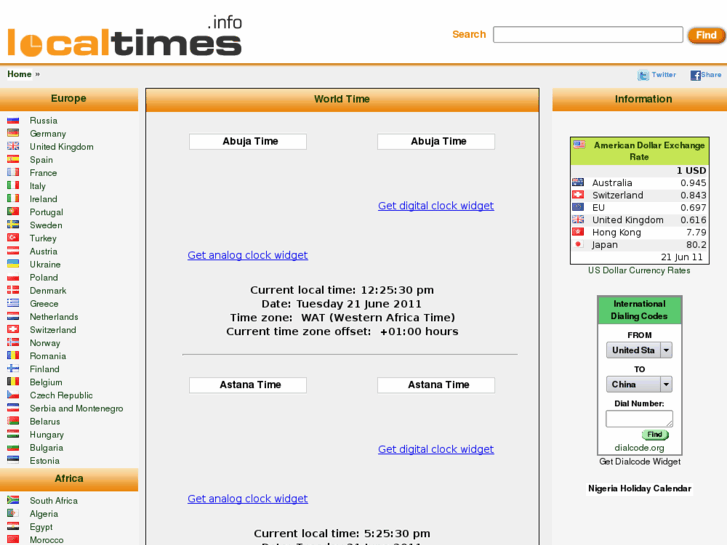Focus the Search text field
The width and height of the screenshot is (727, 545).
tap(588, 35)
